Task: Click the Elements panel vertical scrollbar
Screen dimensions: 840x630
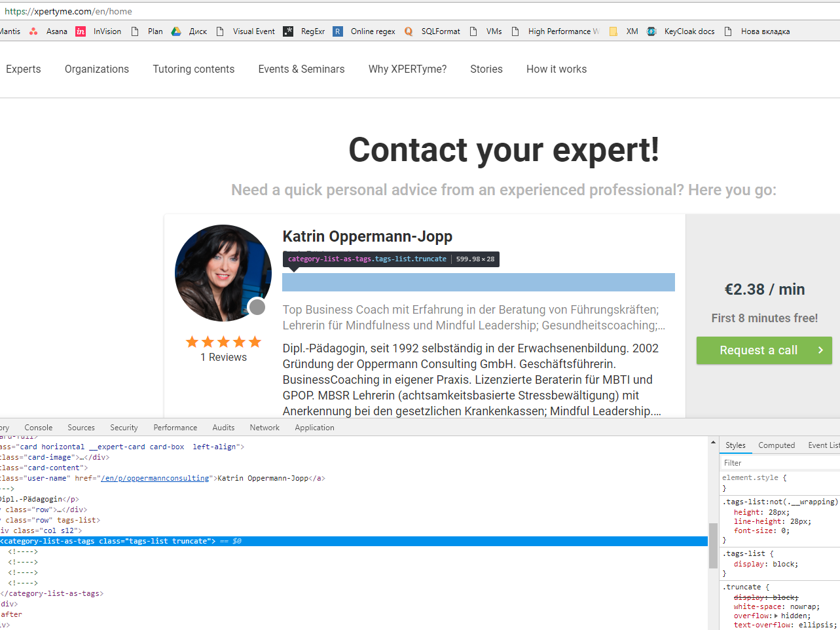Action: click(713, 545)
